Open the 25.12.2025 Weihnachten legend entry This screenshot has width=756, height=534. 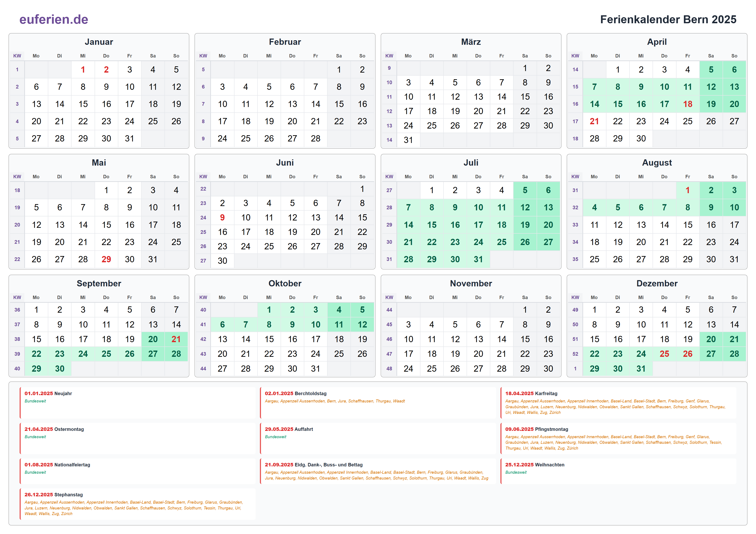(618, 471)
